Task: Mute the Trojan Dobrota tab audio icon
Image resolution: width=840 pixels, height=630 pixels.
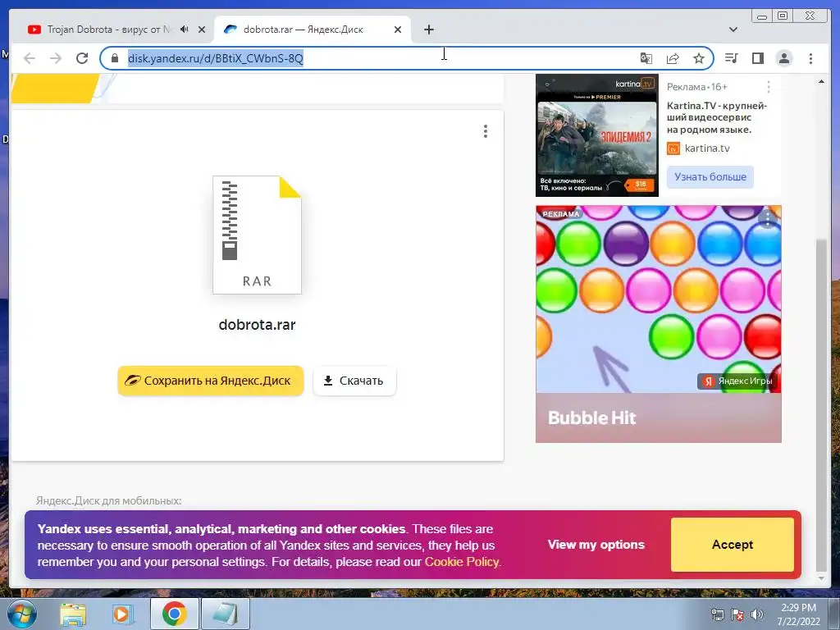Action: (x=185, y=30)
